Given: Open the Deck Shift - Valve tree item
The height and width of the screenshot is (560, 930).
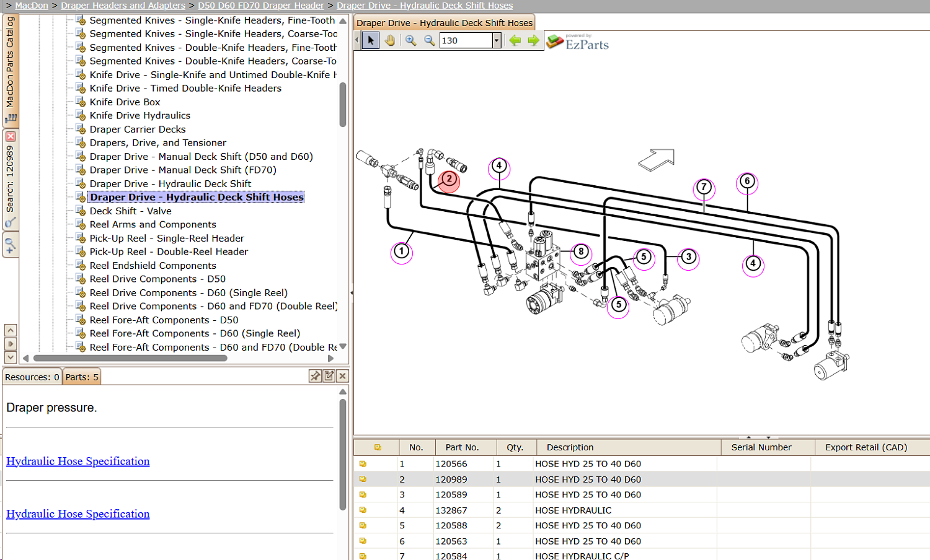Looking at the screenshot, I should click(130, 211).
